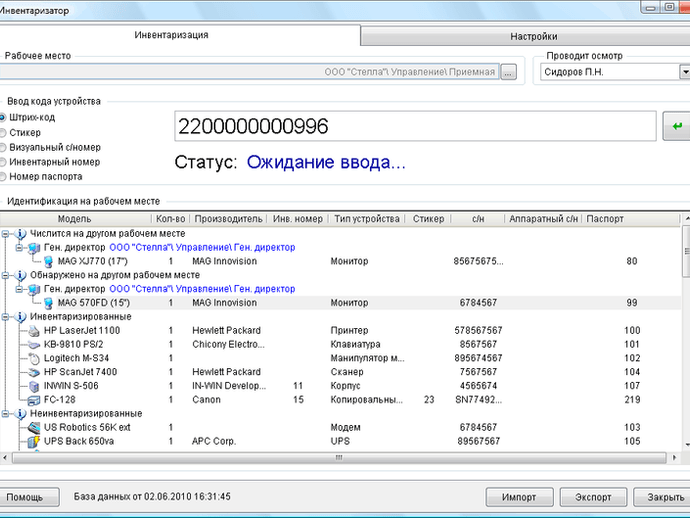The height and width of the screenshot is (518, 690).
Task: Sort by the Модель column header
Action: (74, 219)
